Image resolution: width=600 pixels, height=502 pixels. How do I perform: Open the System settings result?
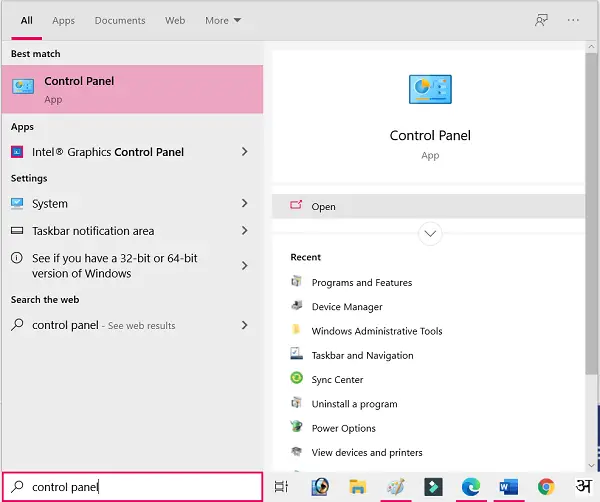pyautogui.click(x=132, y=204)
